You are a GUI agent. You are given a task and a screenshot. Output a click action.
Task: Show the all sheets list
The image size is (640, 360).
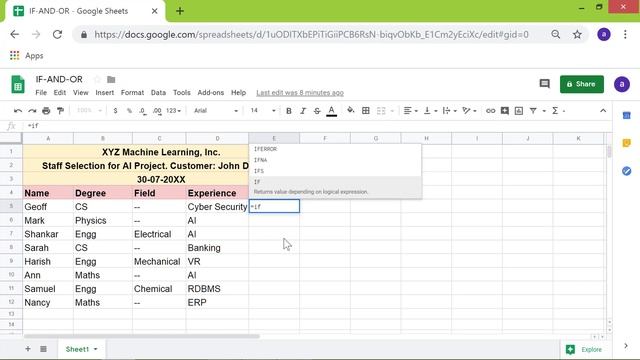pos(43,349)
